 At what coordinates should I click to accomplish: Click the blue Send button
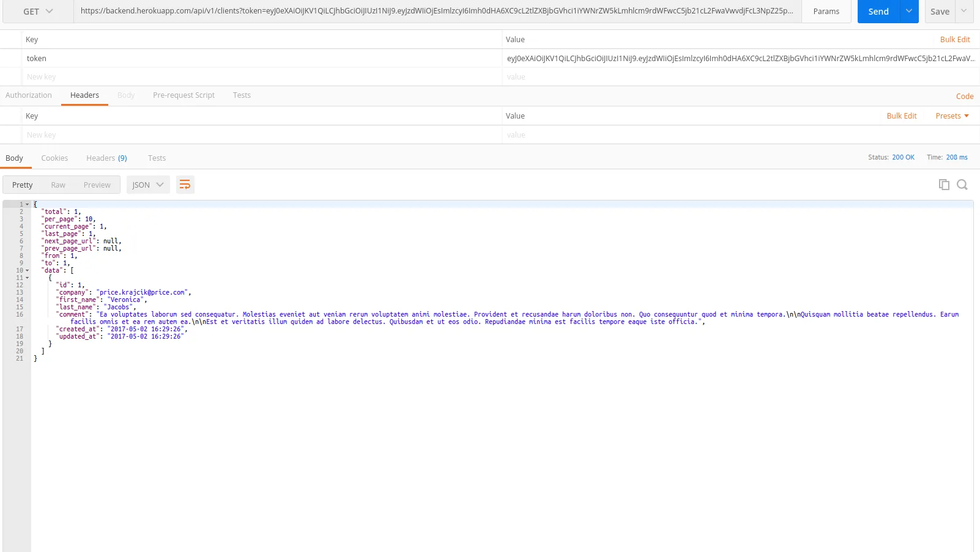click(x=878, y=12)
